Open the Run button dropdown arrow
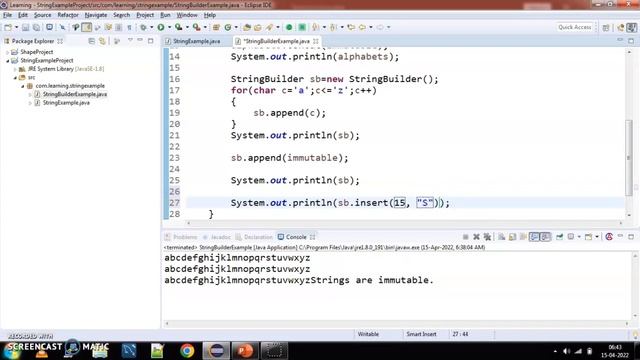640x360 pixels. 169,27
